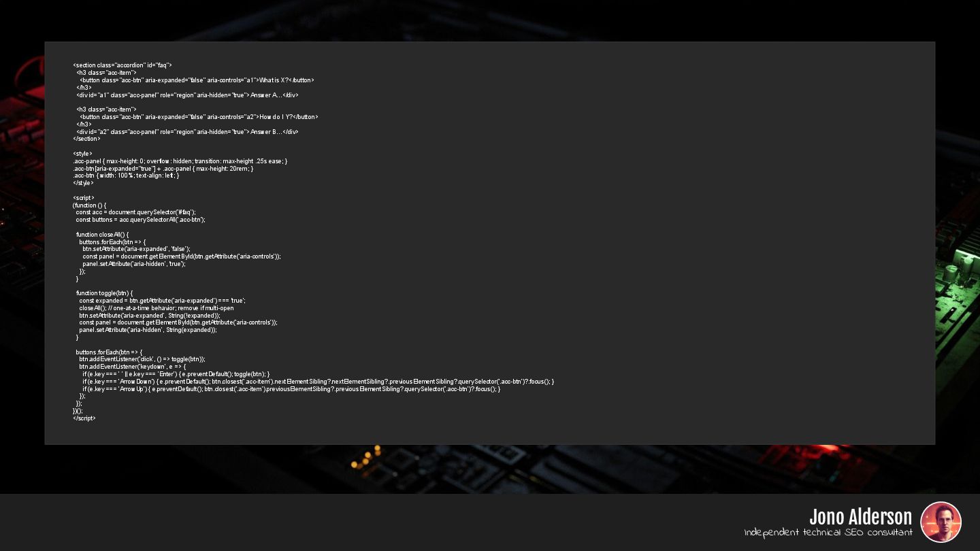The width and height of the screenshot is (980, 551).
Task: Click the closing '</style>' tag
Action: point(83,183)
